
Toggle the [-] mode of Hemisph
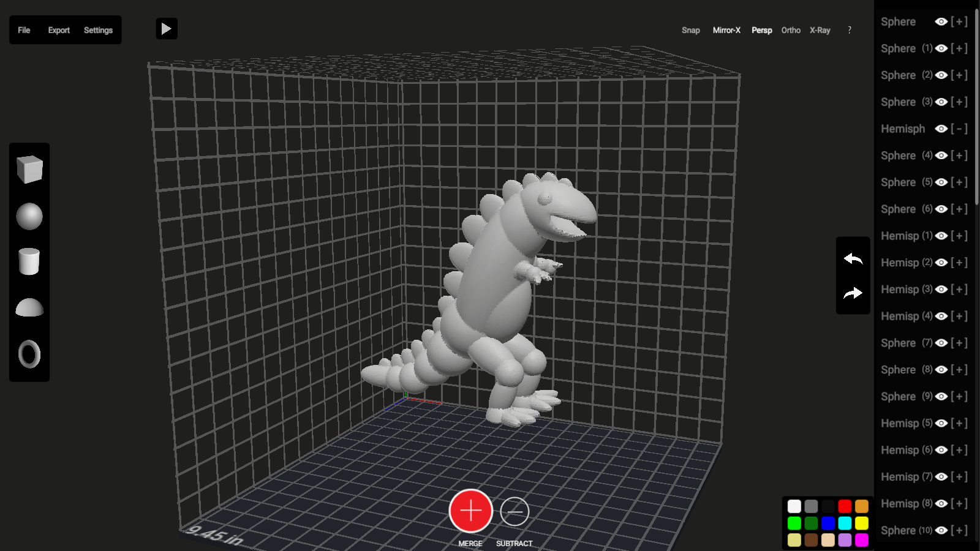(959, 129)
